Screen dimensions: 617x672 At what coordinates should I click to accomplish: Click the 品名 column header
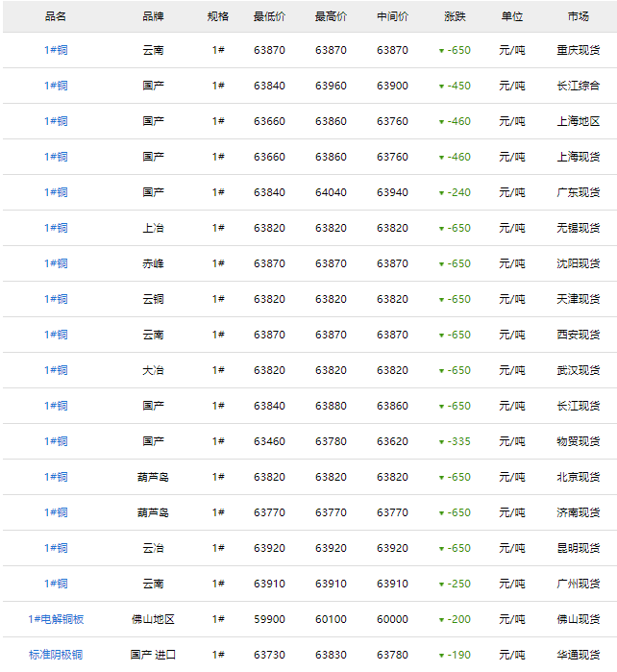pyautogui.click(x=56, y=16)
